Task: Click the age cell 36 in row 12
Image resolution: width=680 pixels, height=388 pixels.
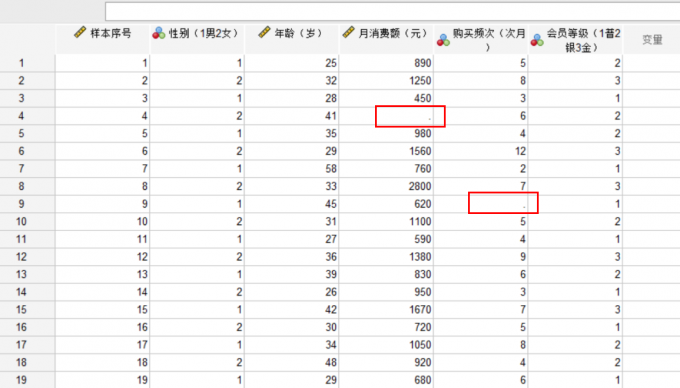Action: 292,257
